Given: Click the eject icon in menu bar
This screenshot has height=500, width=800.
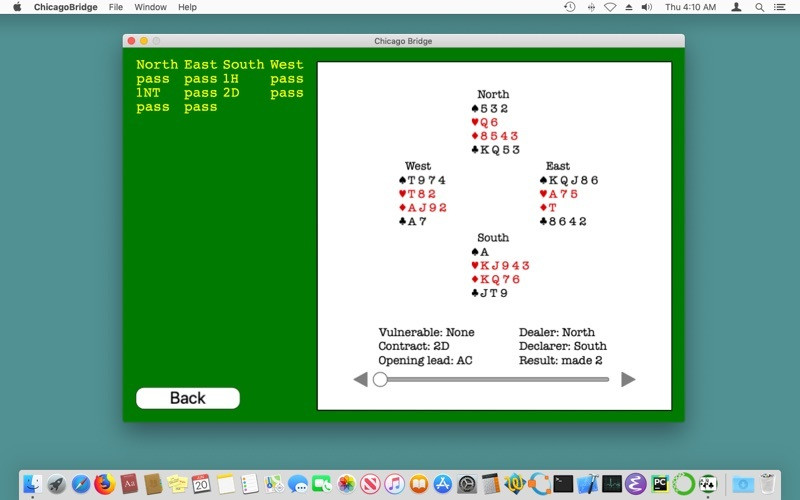Looking at the screenshot, I should pos(629,7).
